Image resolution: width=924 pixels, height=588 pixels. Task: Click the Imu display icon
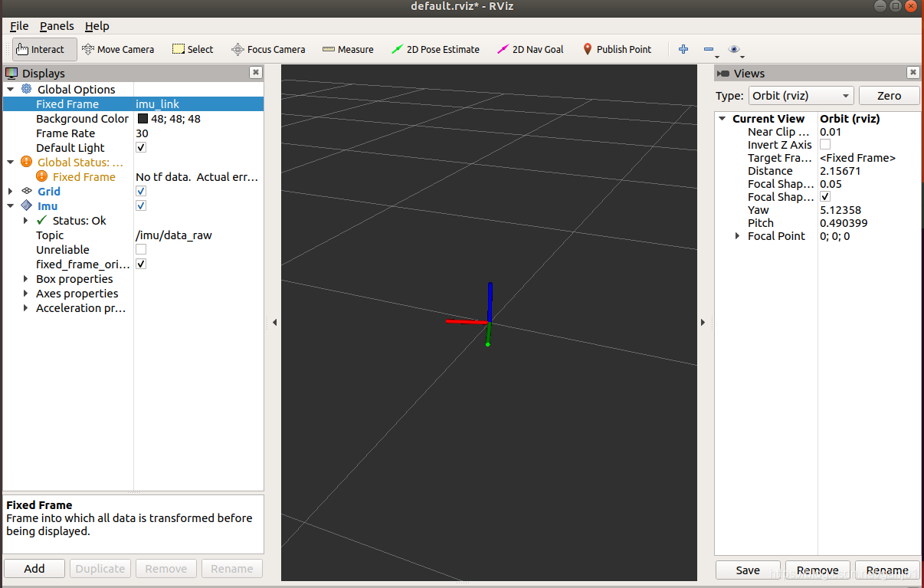click(26, 205)
